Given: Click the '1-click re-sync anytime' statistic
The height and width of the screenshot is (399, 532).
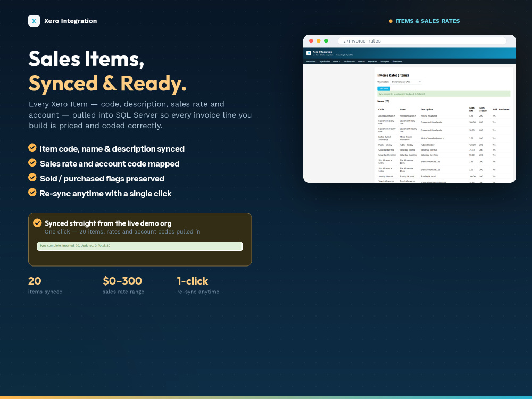Looking at the screenshot, I should (198, 285).
